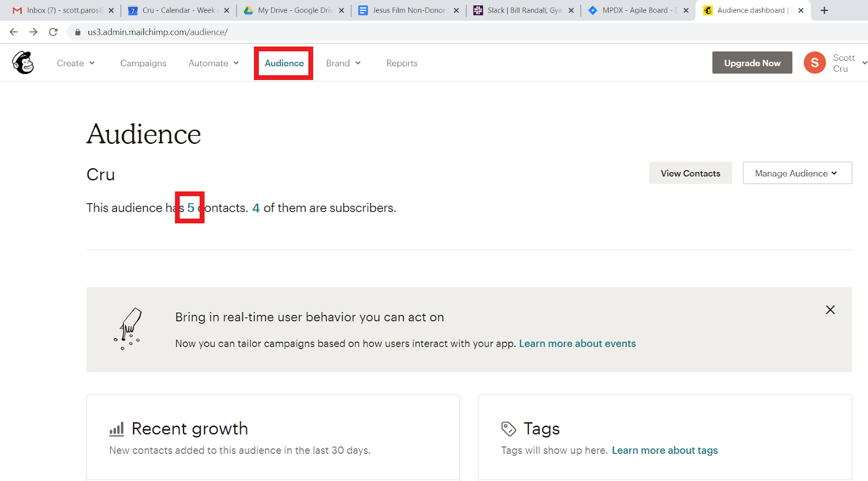This screenshot has height=481, width=868.
Task: Close the Cru Calendar tab
Action: pyautogui.click(x=226, y=10)
